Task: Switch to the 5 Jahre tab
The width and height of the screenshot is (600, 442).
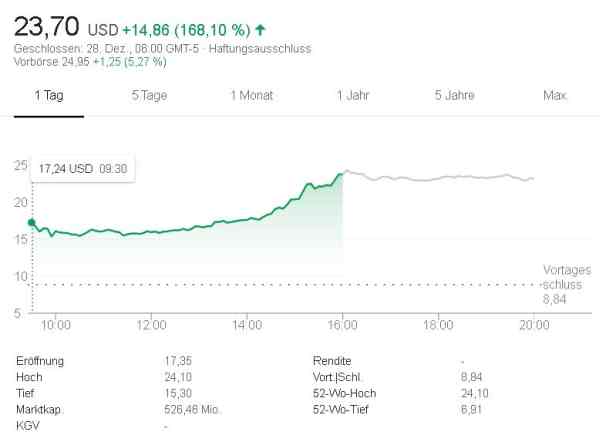Action: (x=454, y=96)
